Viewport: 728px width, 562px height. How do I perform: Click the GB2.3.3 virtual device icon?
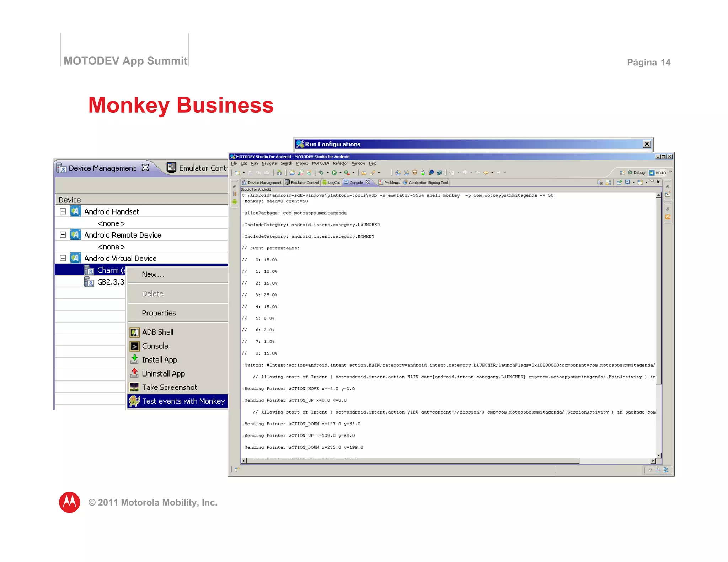click(x=89, y=282)
